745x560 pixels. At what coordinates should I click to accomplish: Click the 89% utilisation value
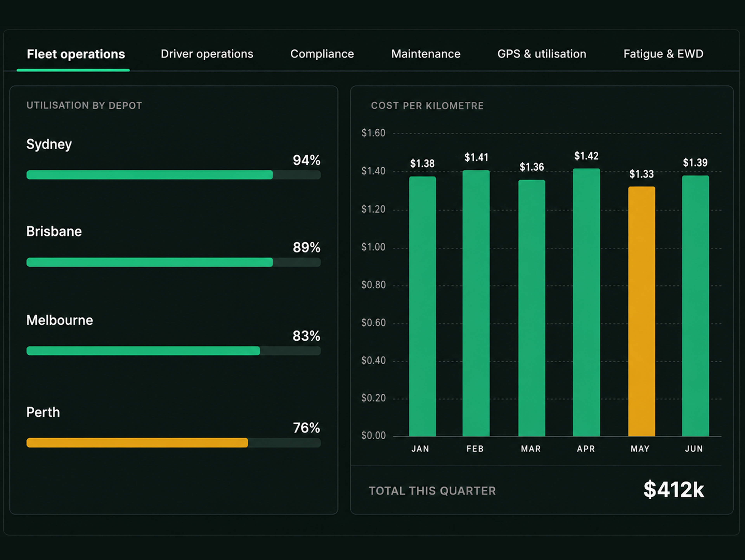306,247
